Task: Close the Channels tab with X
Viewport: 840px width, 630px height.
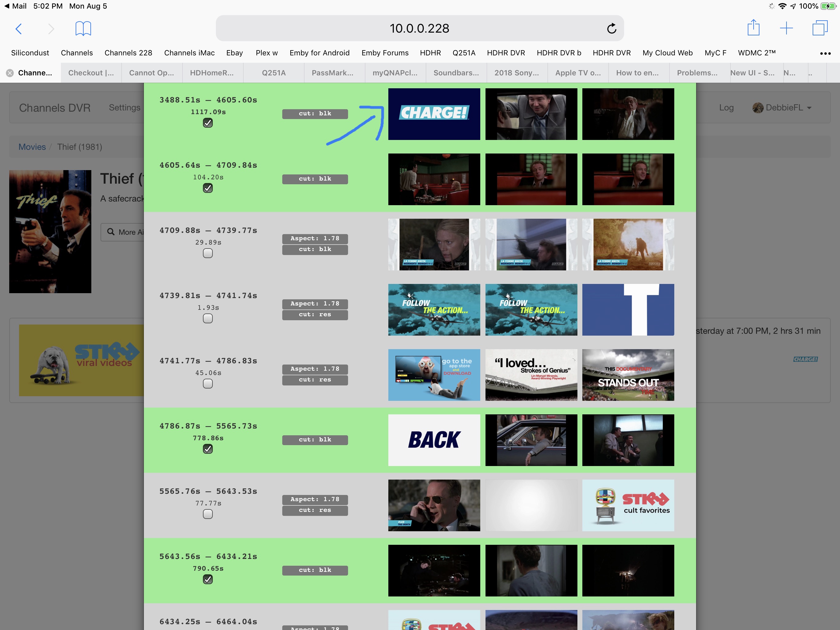Action: click(x=10, y=73)
